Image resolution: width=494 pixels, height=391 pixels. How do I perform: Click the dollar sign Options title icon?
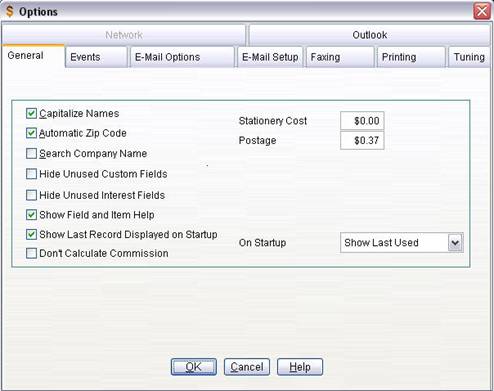point(10,11)
